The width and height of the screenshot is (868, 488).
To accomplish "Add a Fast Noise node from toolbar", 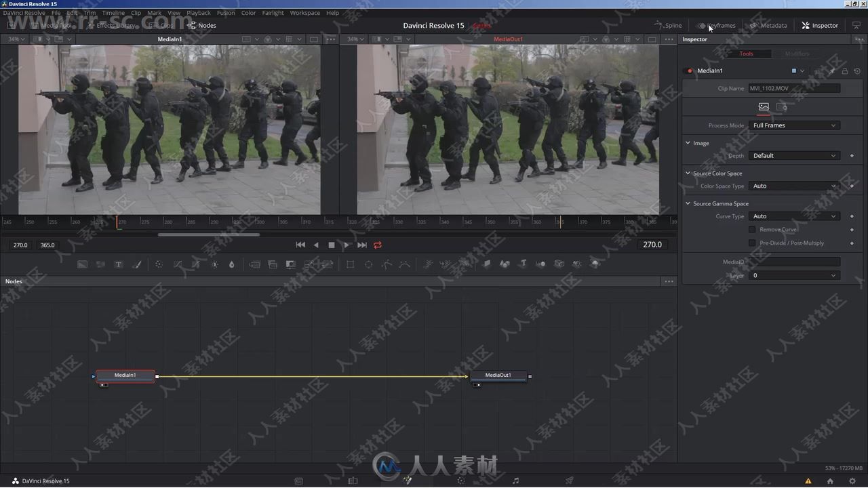I will (100, 264).
